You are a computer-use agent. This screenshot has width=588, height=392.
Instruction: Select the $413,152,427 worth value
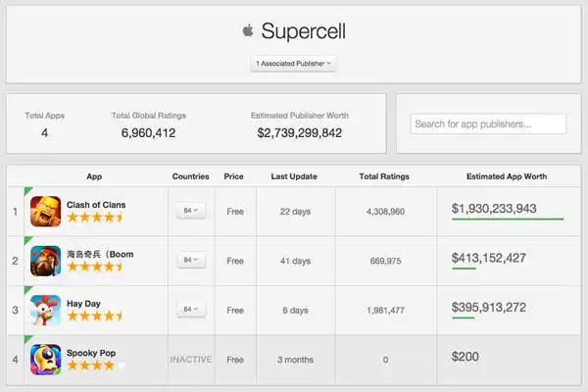(489, 258)
